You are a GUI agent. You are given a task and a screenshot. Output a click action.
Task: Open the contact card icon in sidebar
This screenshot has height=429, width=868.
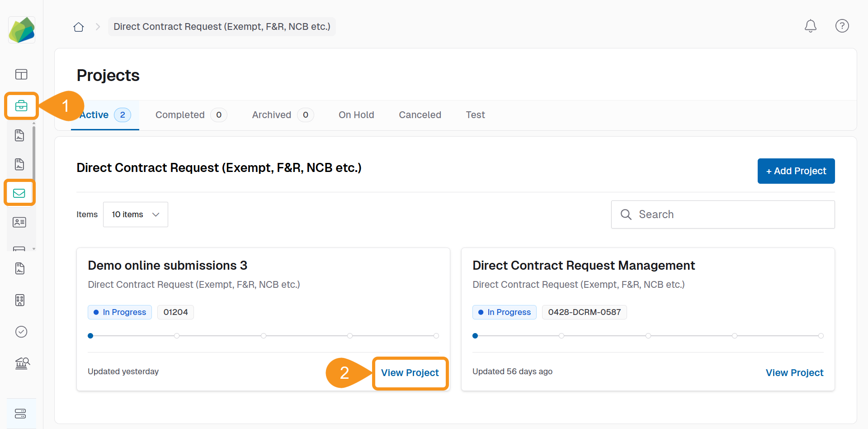[x=19, y=222]
